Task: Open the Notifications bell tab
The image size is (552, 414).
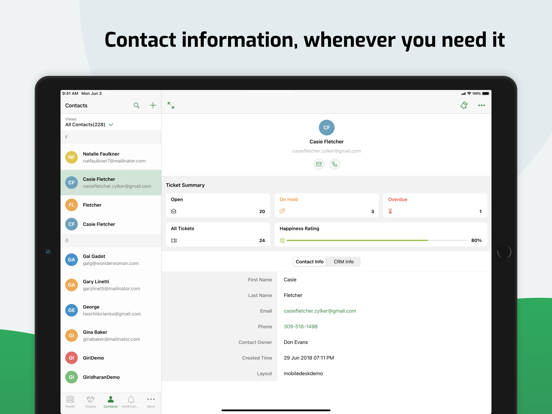Action: [x=131, y=402]
